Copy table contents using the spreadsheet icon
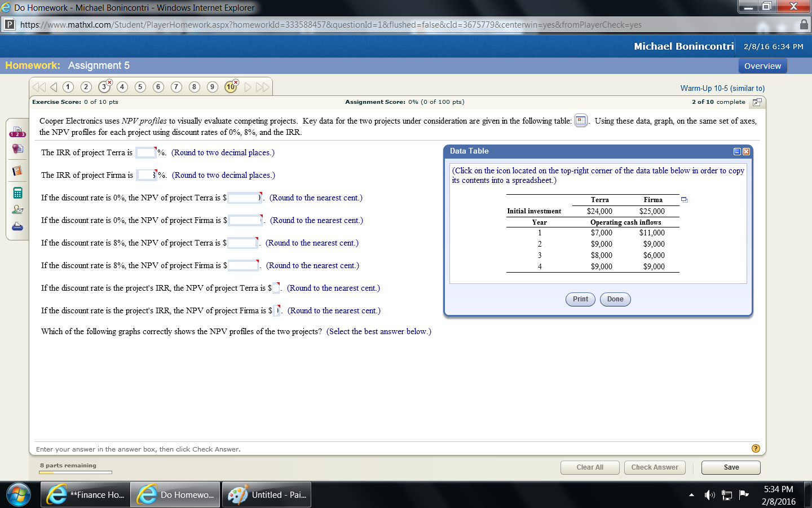Image resolution: width=812 pixels, height=508 pixels. [x=684, y=200]
